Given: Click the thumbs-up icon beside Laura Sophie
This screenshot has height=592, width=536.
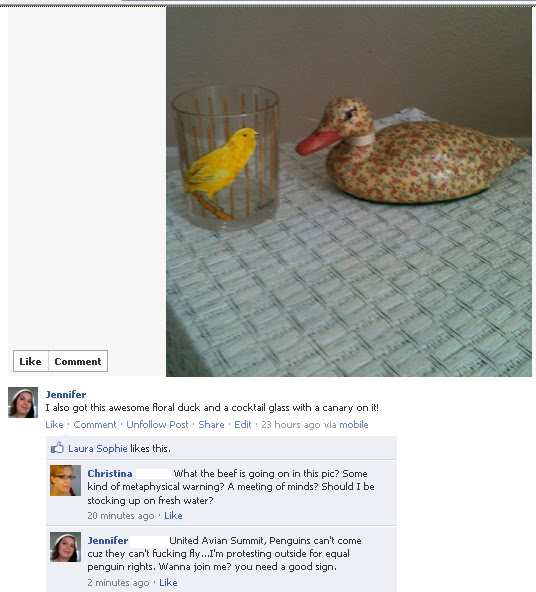Looking at the screenshot, I should (57, 448).
